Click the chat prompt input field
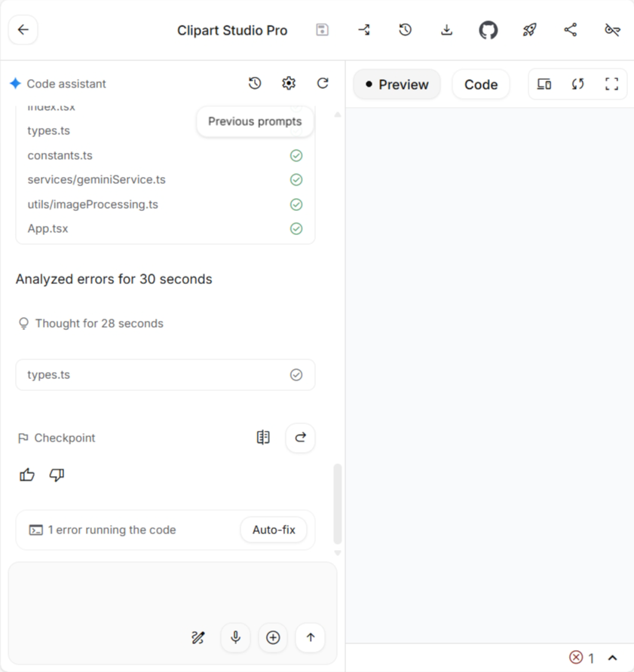The image size is (634, 672). [173, 591]
